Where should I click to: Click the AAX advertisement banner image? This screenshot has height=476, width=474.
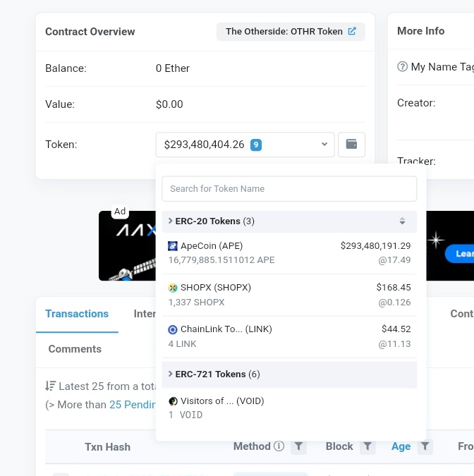(127, 246)
